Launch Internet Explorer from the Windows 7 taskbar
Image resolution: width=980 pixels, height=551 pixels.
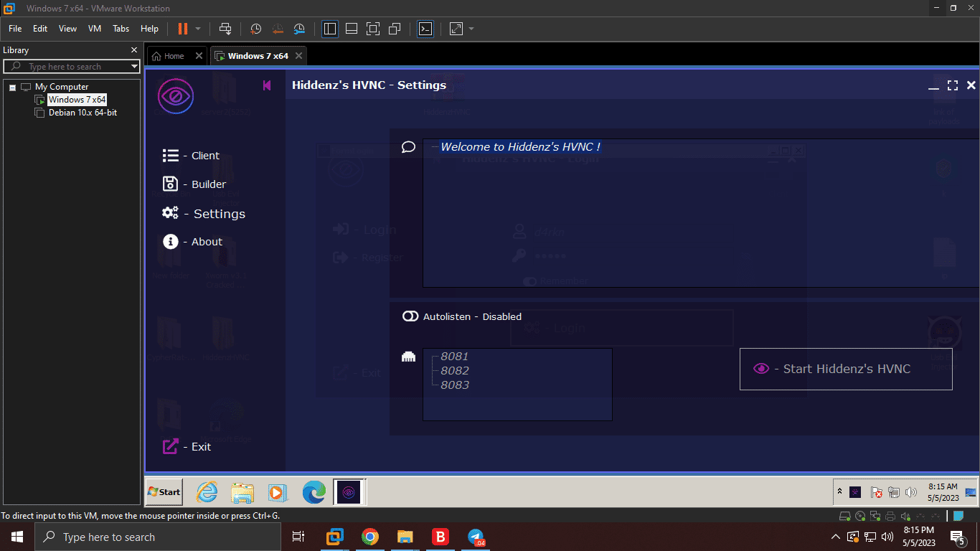pos(207,492)
